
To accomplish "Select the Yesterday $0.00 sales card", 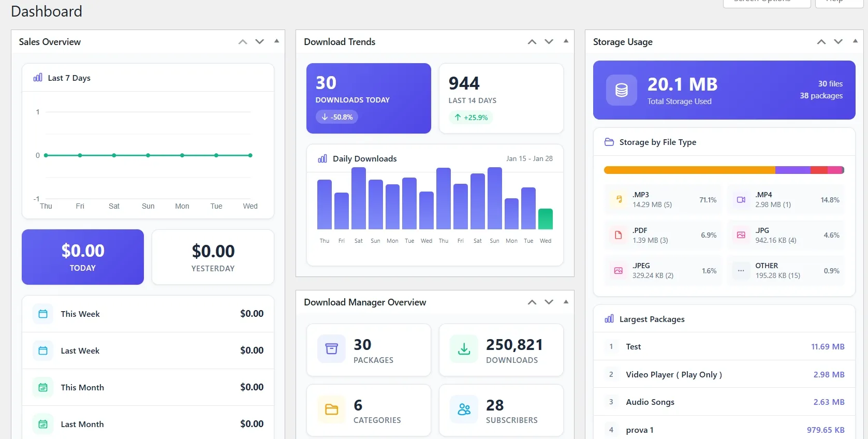I will pyautogui.click(x=213, y=257).
